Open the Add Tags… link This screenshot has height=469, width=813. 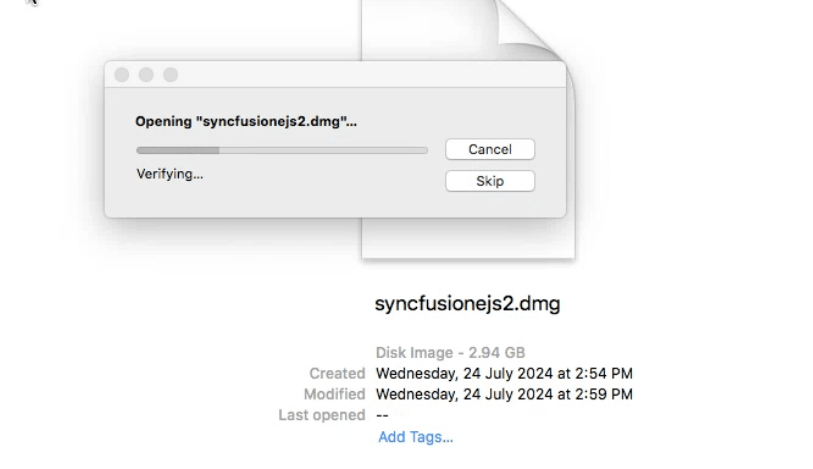point(415,437)
